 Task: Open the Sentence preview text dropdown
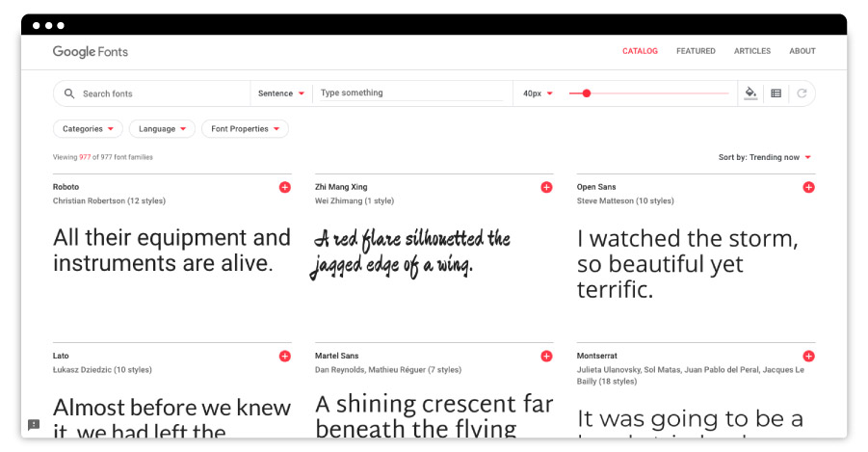pos(281,93)
